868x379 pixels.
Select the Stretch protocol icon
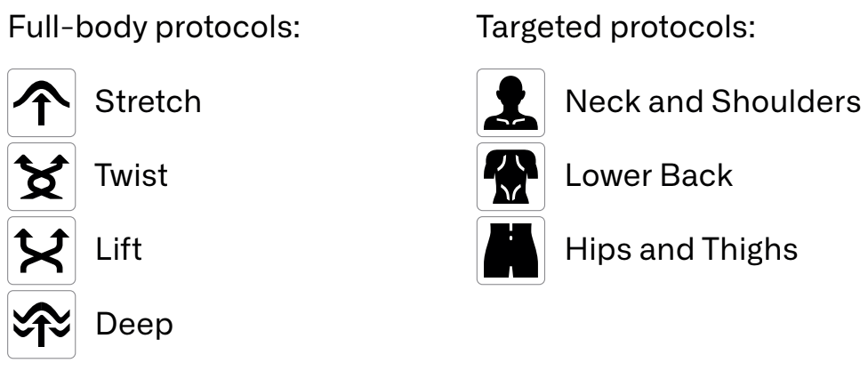pyautogui.click(x=42, y=103)
